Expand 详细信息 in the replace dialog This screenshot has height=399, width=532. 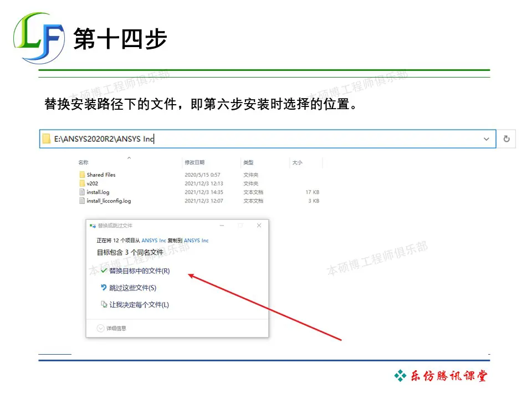(x=111, y=328)
